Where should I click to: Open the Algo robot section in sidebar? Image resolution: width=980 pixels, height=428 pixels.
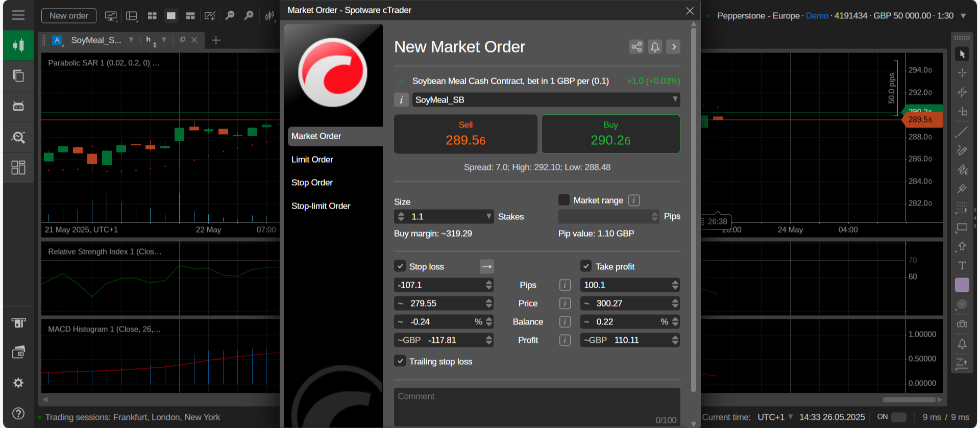[18, 106]
